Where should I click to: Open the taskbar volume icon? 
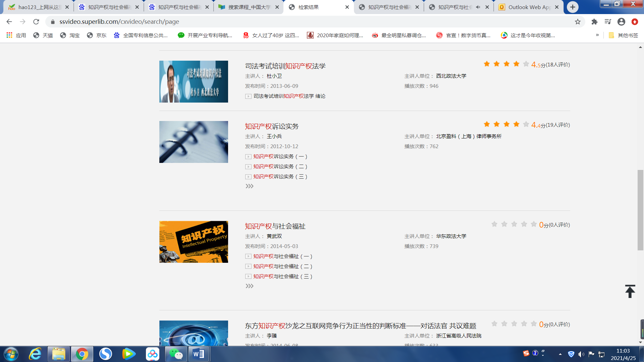[581, 354]
